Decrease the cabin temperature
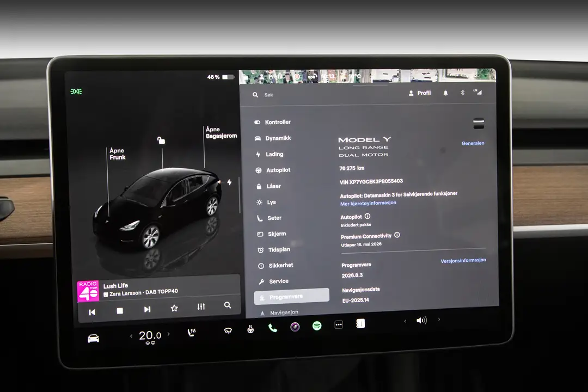Screen dimensions: 588x392 coord(131,336)
